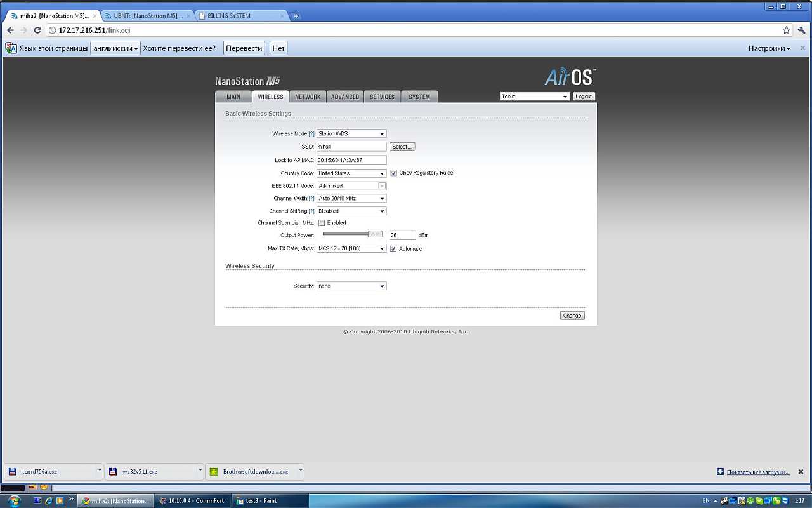Close the downloads bar
The image size is (812, 508).
pos(801,472)
